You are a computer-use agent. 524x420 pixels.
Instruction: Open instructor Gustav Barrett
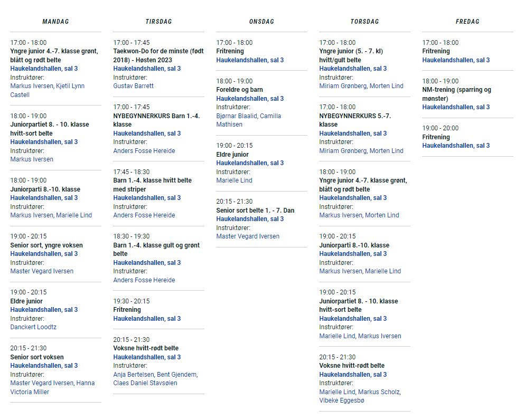click(x=133, y=86)
